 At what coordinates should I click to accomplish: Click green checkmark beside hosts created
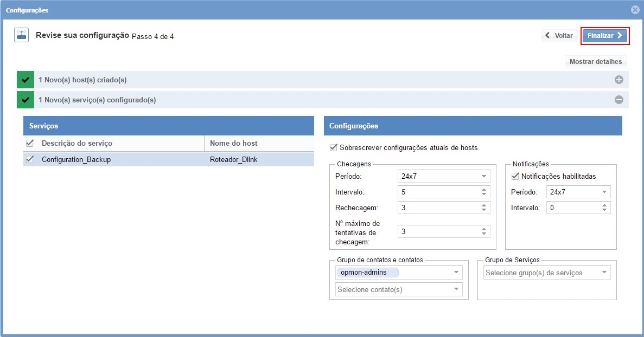tap(25, 80)
